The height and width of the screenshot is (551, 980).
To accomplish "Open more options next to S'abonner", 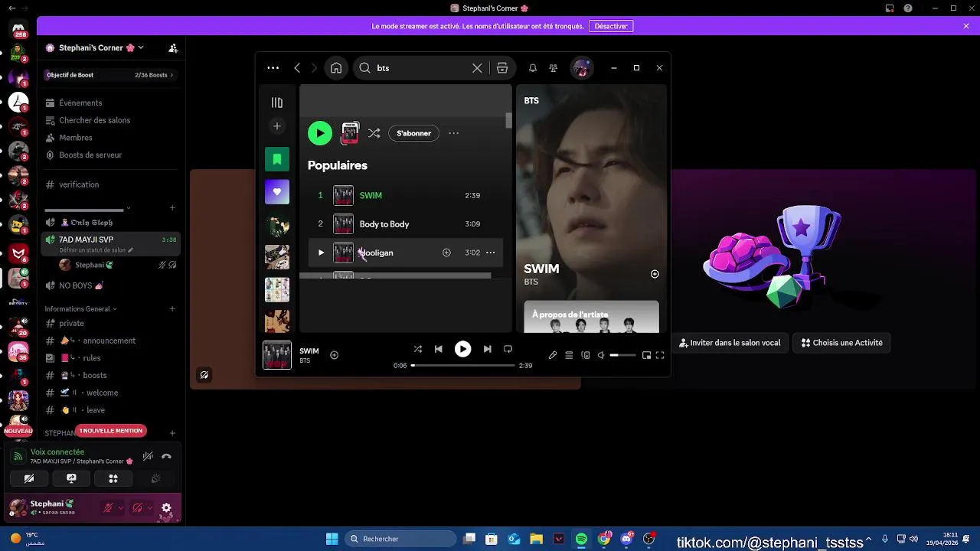I will [x=454, y=133].
